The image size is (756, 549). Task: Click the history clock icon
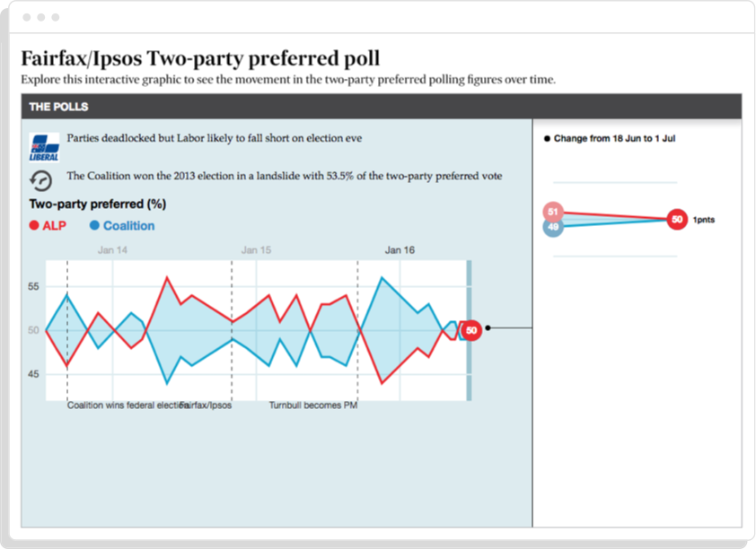coord(41,181)
